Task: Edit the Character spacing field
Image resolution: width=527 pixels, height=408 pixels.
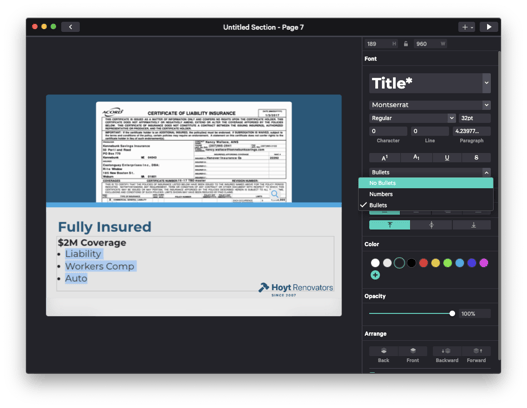Action: click(388, 131)
